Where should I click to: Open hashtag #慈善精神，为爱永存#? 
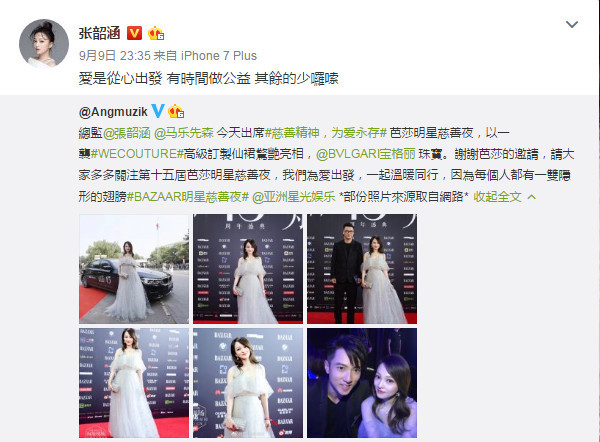[x=326, y=133]
